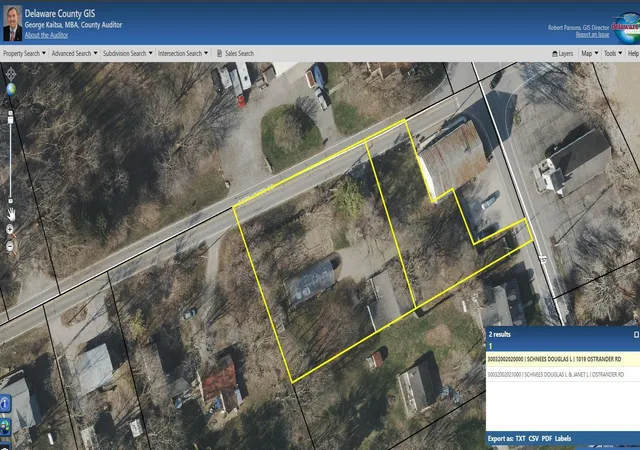
Task: Follow the About the Auditor link
Action: pos(46,35)
